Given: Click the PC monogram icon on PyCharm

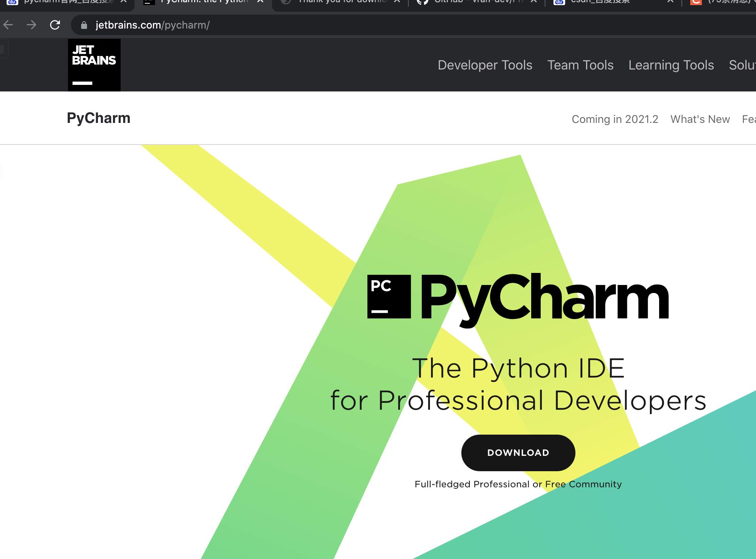Looking at the screenshot, I should [x=388, y=296].
